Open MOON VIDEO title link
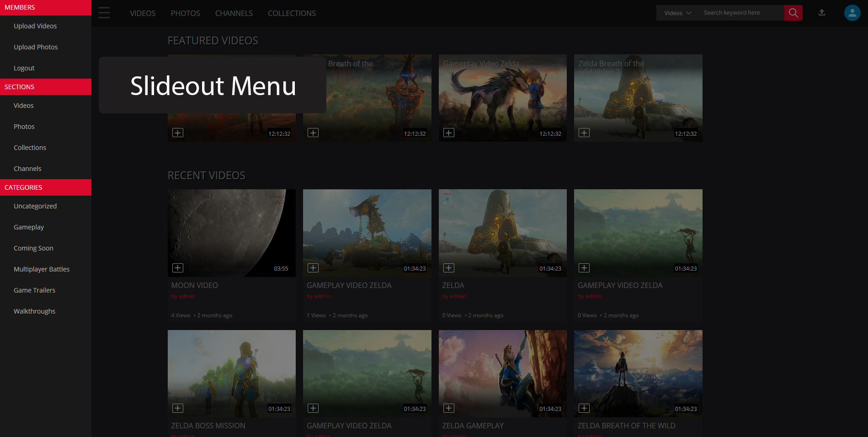The width and height of the screenshot is (868, 437). point(194,285)
